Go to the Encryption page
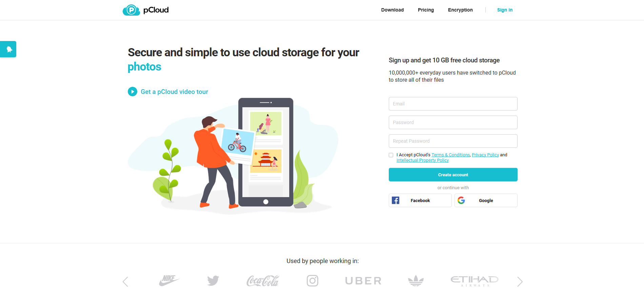Screen dimensions: 644x299 click(460, 10)
